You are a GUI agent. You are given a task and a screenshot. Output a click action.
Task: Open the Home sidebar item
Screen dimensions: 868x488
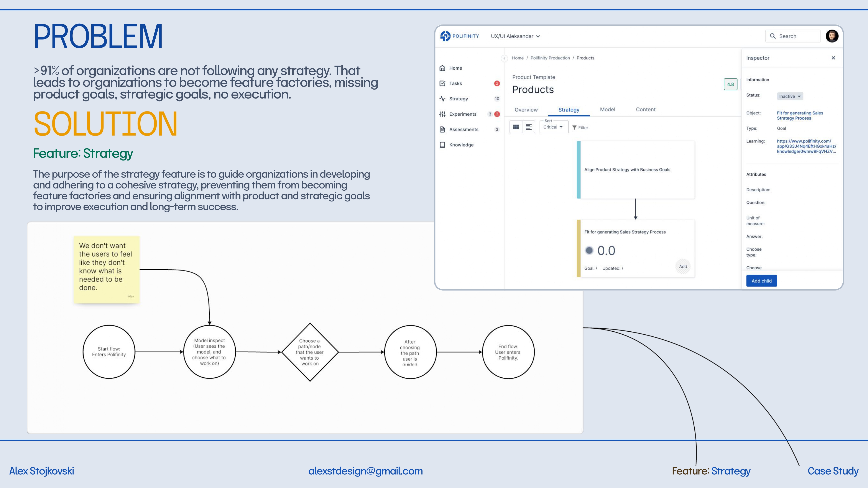tap(455, 68)
